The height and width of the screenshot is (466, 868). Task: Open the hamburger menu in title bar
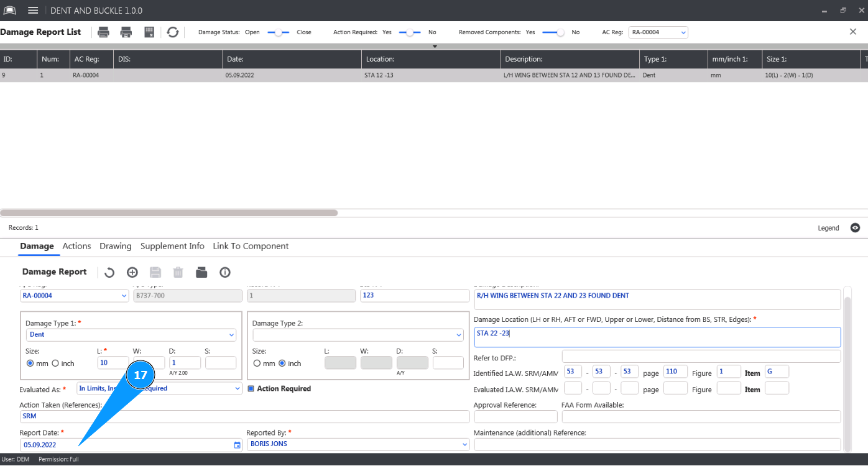pos(34,11)
